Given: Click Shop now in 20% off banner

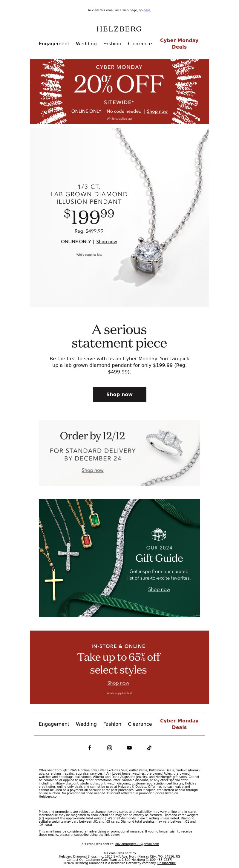Looking at the screenshot, I should pyautogui.click(x=157, y=111).
